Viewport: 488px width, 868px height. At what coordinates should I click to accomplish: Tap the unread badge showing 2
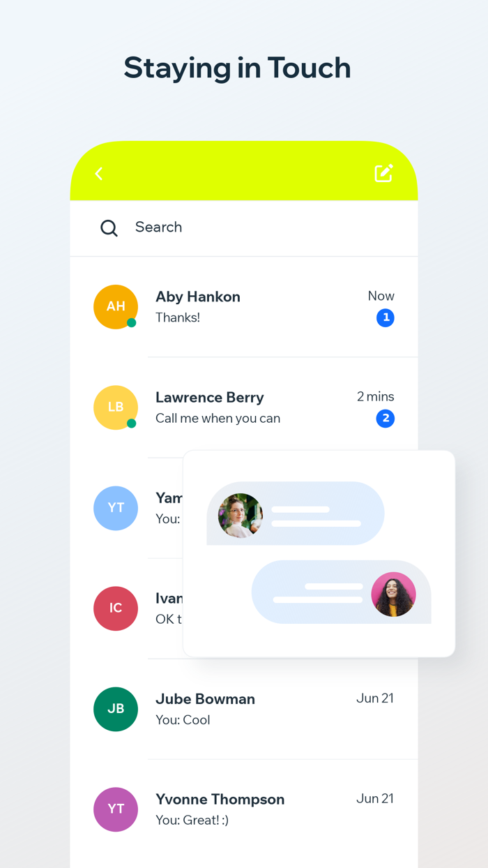[x=385, y=419]
